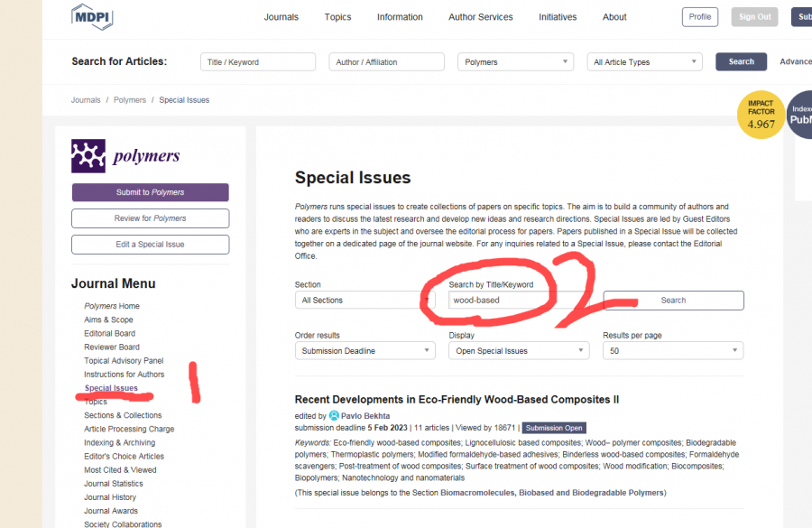Screen dimensions: 812x528
Task: Click the PubMed indexed badge
Action: click(801, 116)
